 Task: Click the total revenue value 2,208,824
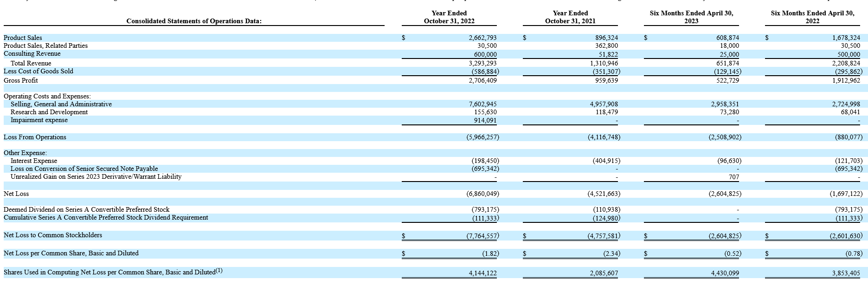846,63
